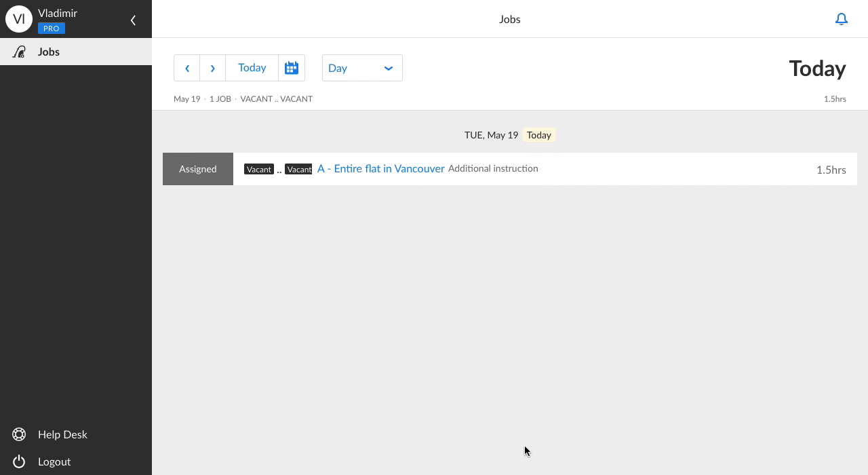Jump to Today using the toolbar button

tap(252, 68)
